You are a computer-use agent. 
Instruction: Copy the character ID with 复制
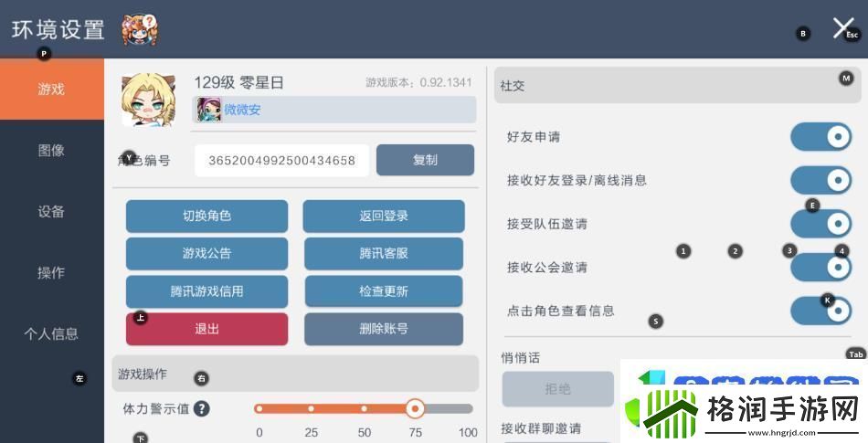pos(425,160)
